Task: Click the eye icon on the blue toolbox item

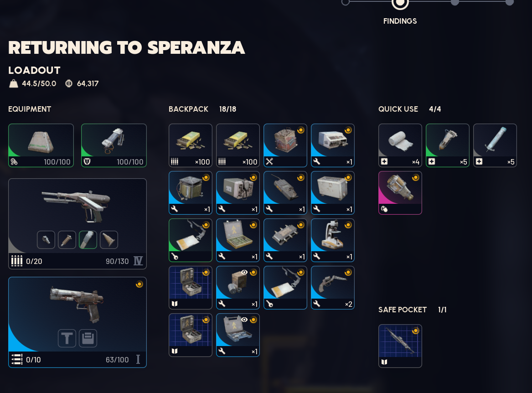Action: point(244,320)
